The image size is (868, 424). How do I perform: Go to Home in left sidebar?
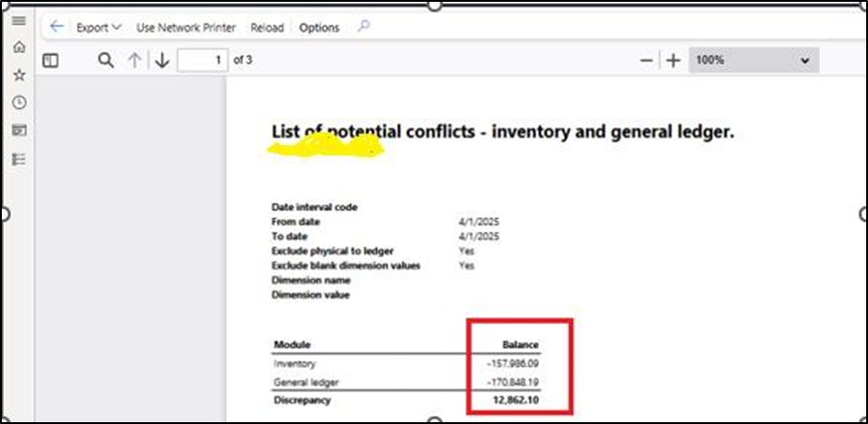19,47
